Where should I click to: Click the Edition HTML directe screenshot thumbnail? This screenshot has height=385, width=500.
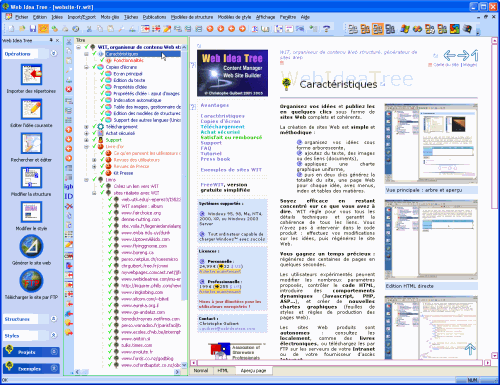[x=431, y=239]
